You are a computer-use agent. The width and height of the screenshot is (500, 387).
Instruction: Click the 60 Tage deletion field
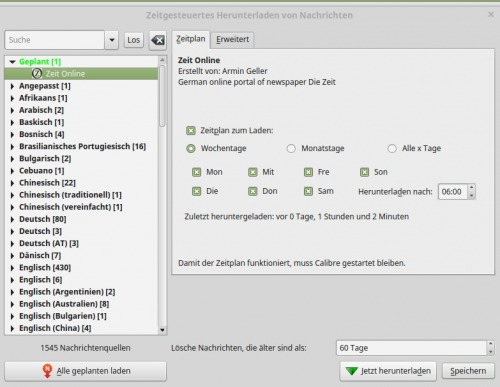pyautogui.click(x=412, y=348)
